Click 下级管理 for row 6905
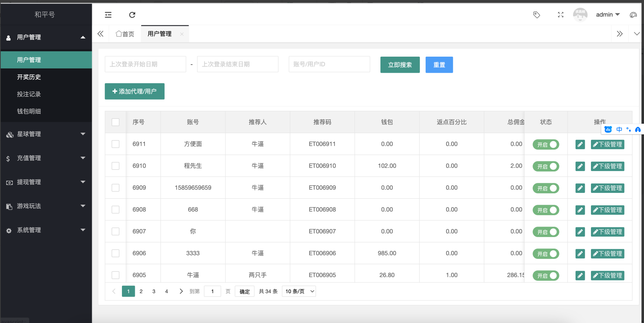 [607, 276]
